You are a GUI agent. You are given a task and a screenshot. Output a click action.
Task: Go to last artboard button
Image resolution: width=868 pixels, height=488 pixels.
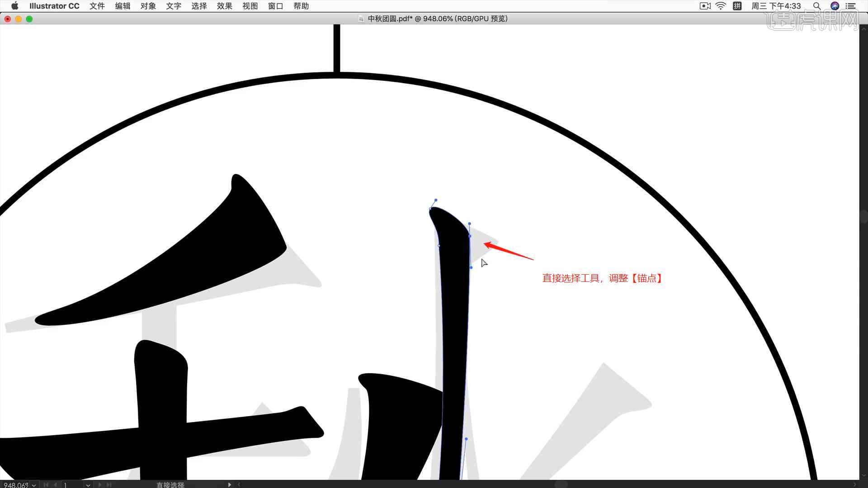(x=108, y=485)
